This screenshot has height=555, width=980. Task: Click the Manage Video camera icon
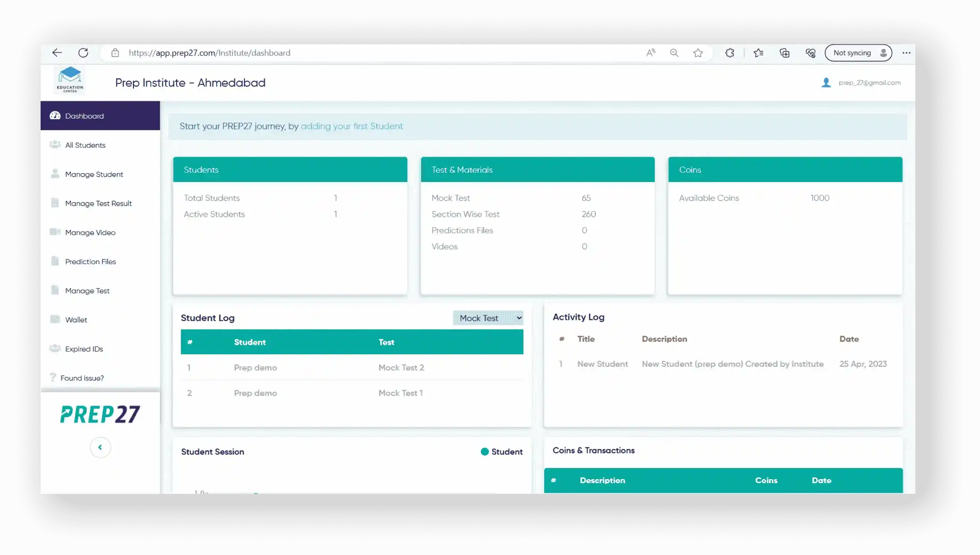55,232
